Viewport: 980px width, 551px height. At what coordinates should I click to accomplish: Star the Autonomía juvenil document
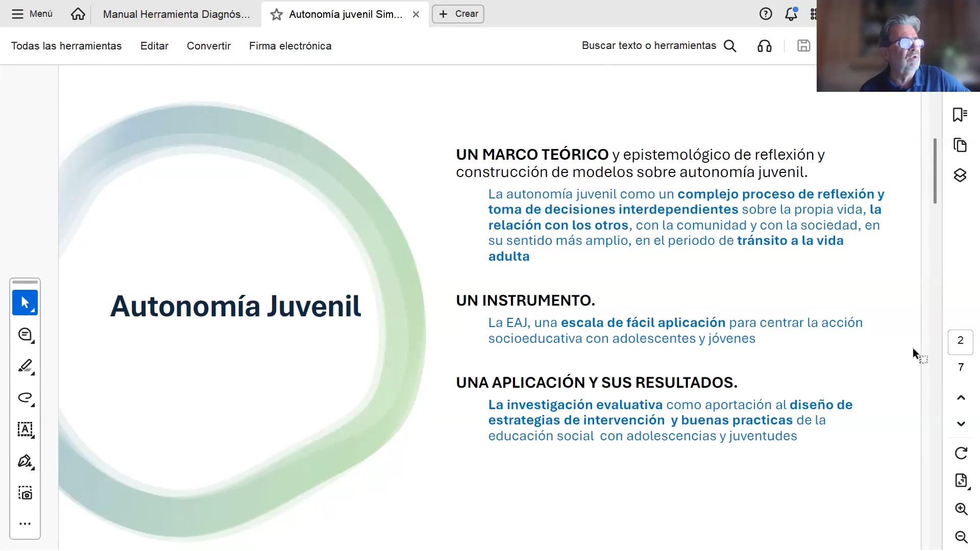pos(277,14)
